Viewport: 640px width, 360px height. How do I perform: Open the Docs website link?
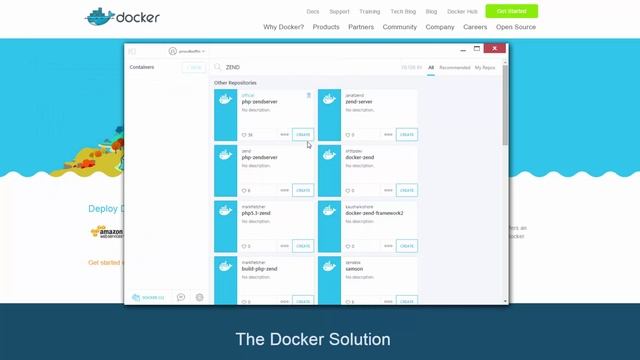(x=313, y=11)
